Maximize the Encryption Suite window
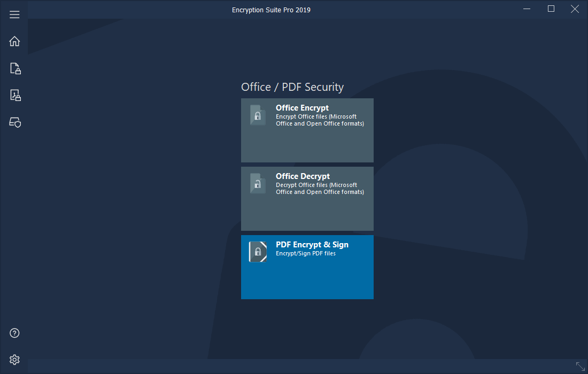This screenshot has width=588, height=374. (551, 9)
